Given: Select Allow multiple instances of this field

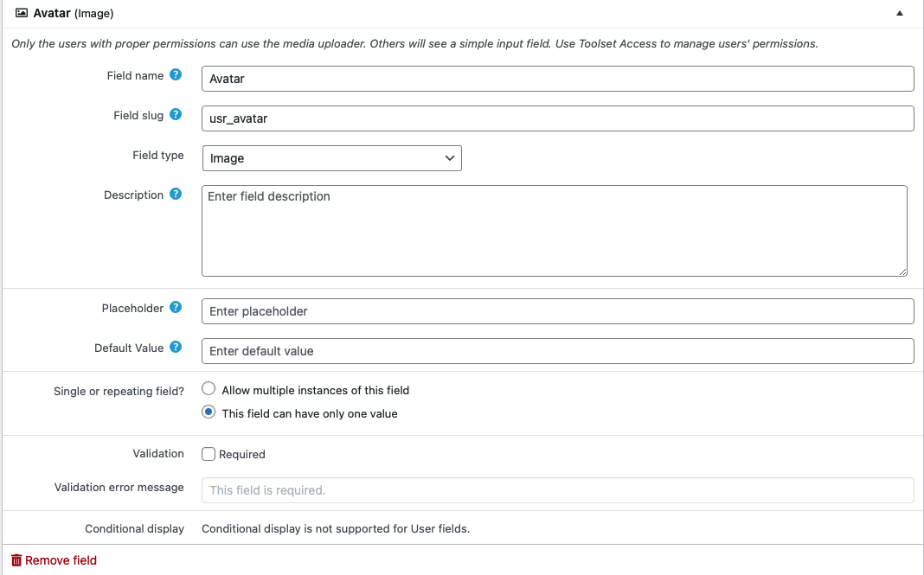Looking at the screenshot, I should [x=209, y=390].
